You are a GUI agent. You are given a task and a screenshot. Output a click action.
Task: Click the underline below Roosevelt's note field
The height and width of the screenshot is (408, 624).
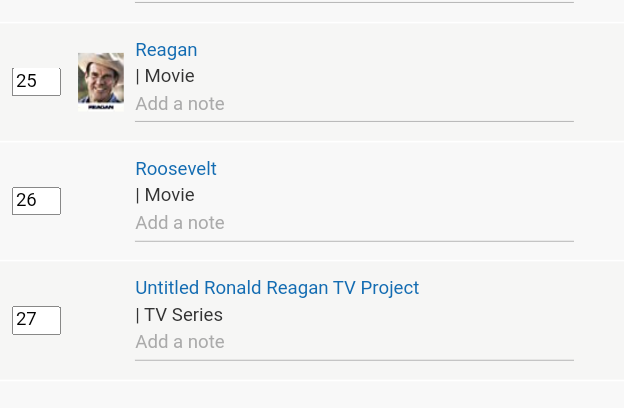click(x=354, y=241)
